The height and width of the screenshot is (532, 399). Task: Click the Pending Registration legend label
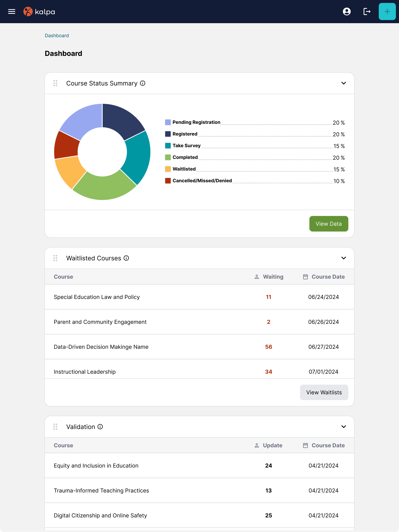[196, 122]
